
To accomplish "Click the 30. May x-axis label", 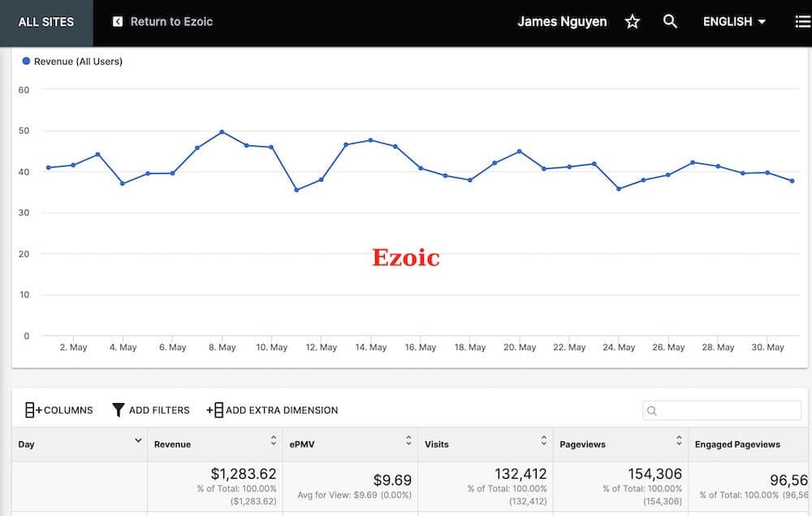I will [x=768, y=347].
